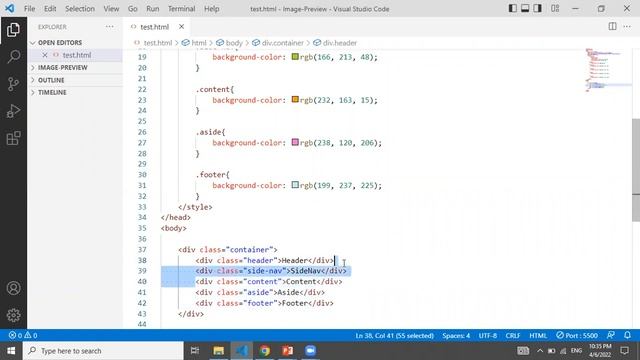Viewport: 640px width, 360px height.
Task: Open Google Chrome from taskbar
Action: tap(264, 351)
